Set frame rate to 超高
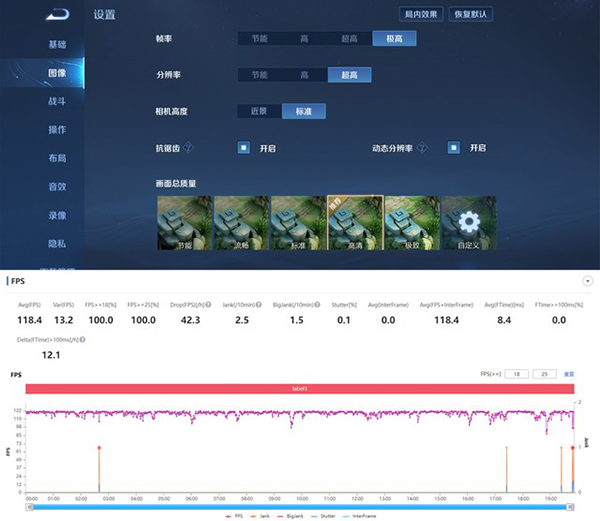The width and height of the screenshot is (600, 521). (x=348, y=38)
